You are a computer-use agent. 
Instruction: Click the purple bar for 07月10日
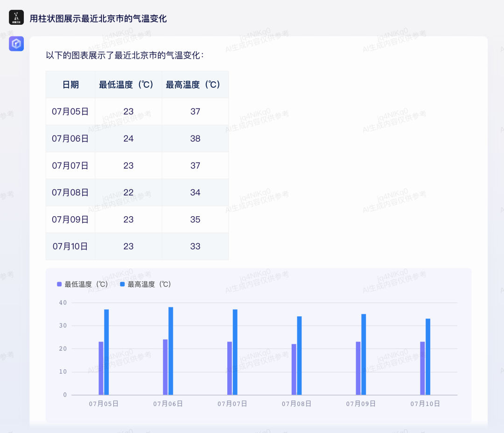pos(422,369)
